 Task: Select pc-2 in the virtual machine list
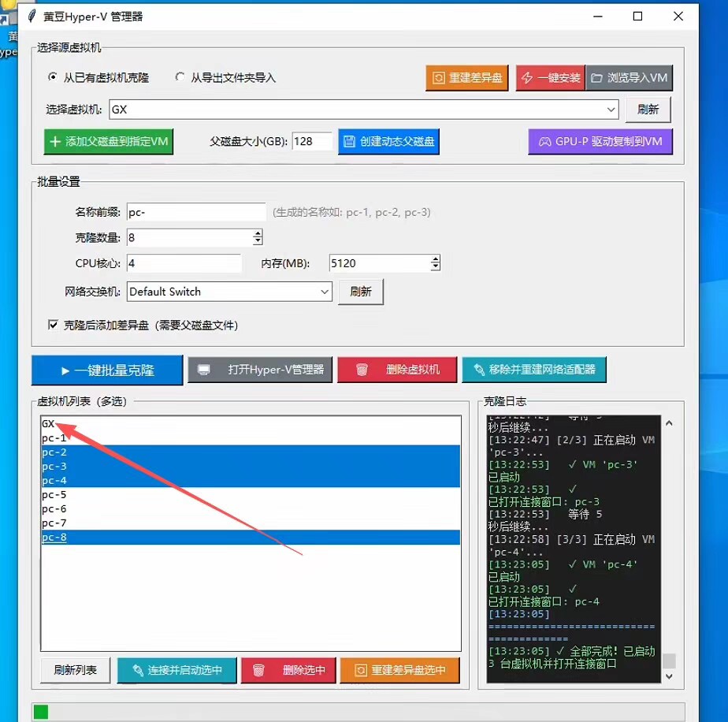[x=251, y=452]
